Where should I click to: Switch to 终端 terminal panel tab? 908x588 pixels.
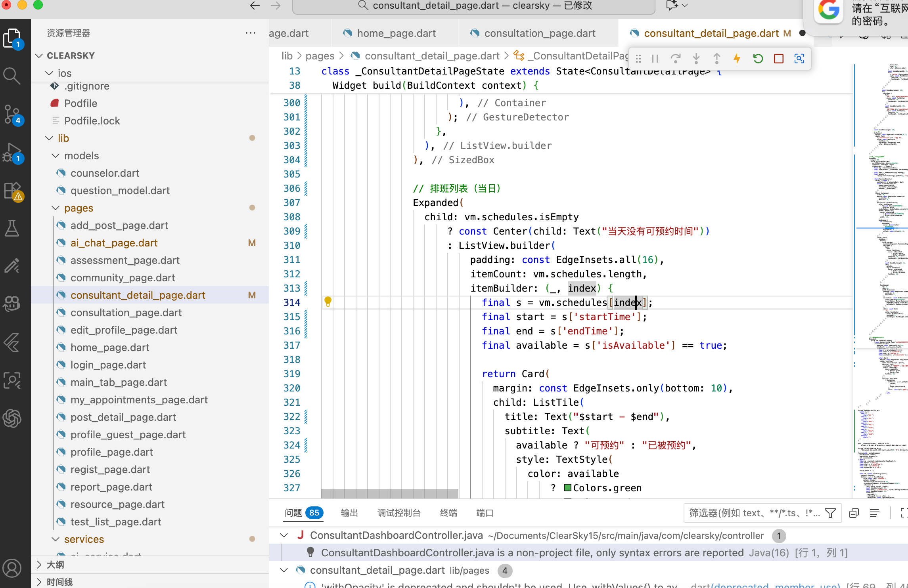[448, 513]
